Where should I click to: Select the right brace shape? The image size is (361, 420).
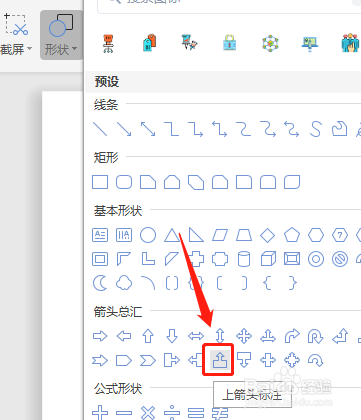292,283
